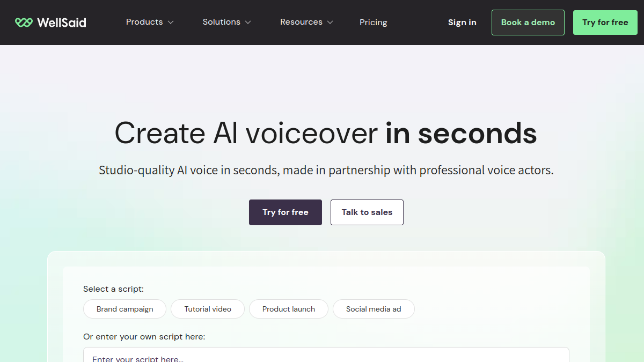Click the Book a demo button
Screen dimensions: 644x362
(528, 23)
